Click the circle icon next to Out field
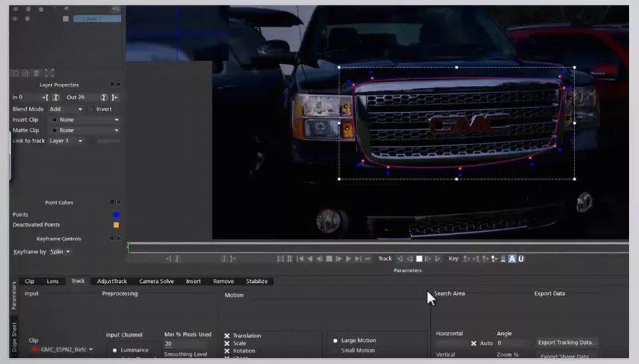639x364 pixels. [104, 97]
